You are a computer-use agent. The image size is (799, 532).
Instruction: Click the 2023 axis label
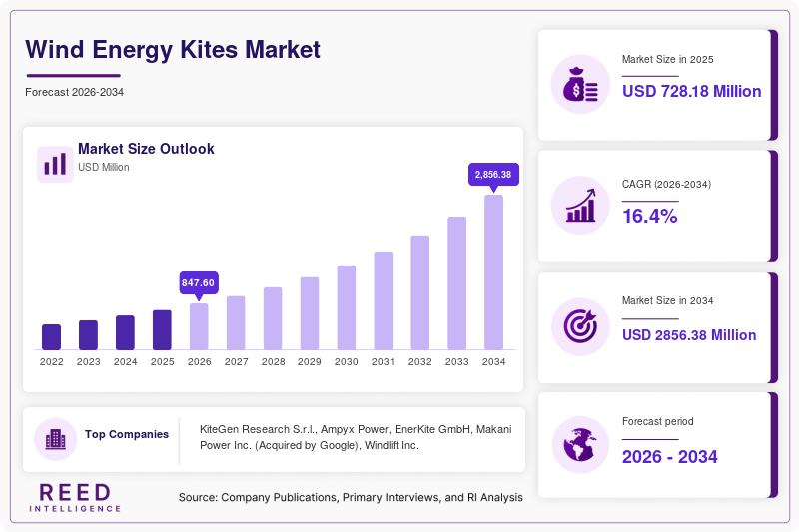88,362
